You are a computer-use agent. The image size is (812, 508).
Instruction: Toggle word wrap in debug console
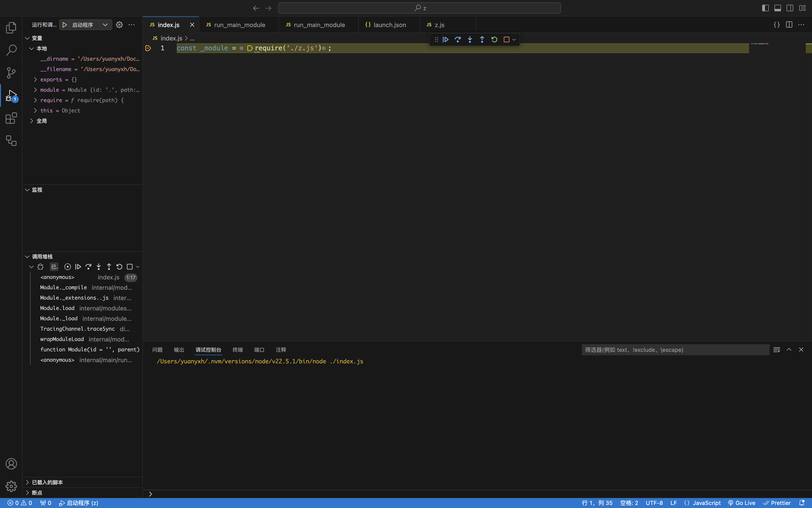777,350
